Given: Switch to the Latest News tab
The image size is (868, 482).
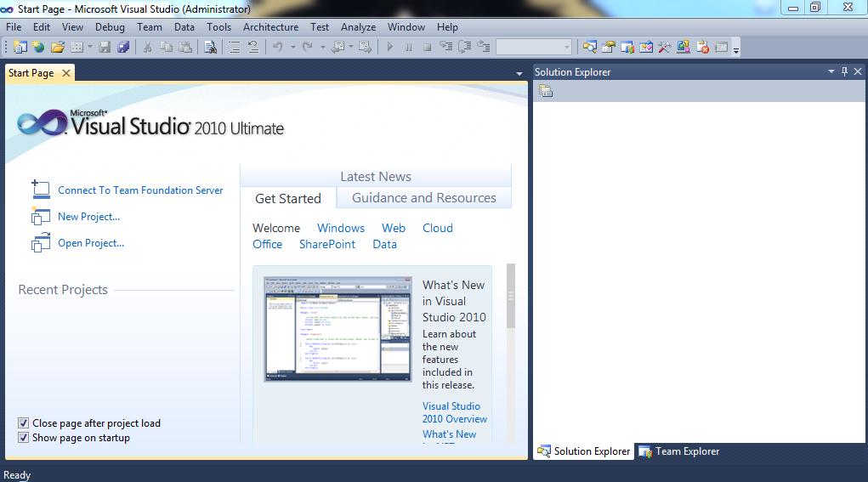Looking at the screenshot, I should click(375, 177).
